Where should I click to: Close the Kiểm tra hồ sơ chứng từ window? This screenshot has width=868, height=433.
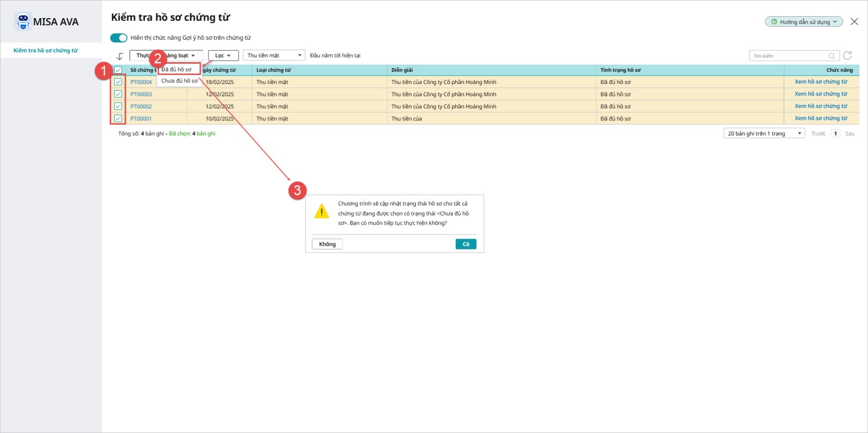tap(854, 22)
